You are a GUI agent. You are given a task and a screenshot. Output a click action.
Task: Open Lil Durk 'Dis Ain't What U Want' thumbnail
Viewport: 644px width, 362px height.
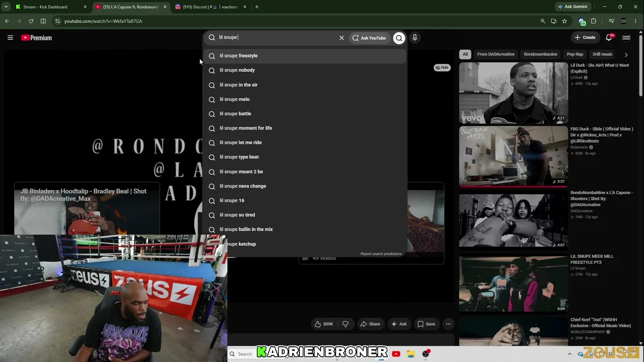tap(513, 93)
